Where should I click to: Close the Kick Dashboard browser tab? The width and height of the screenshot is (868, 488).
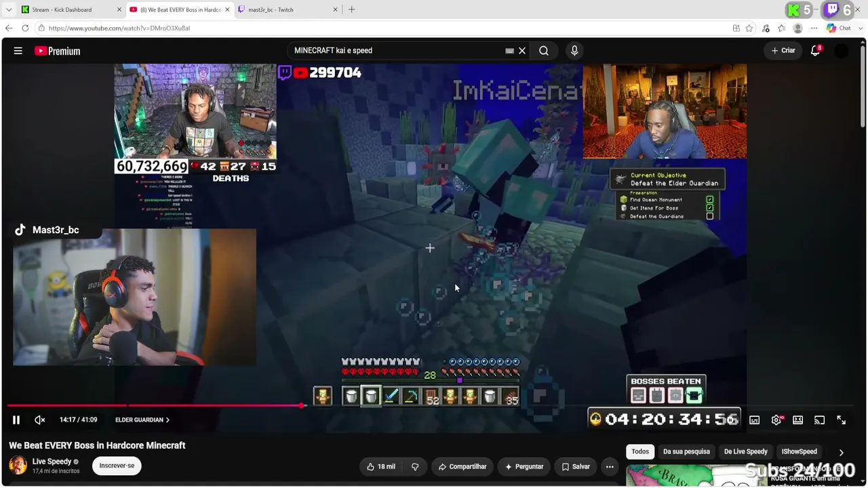(x=120, y=9)
